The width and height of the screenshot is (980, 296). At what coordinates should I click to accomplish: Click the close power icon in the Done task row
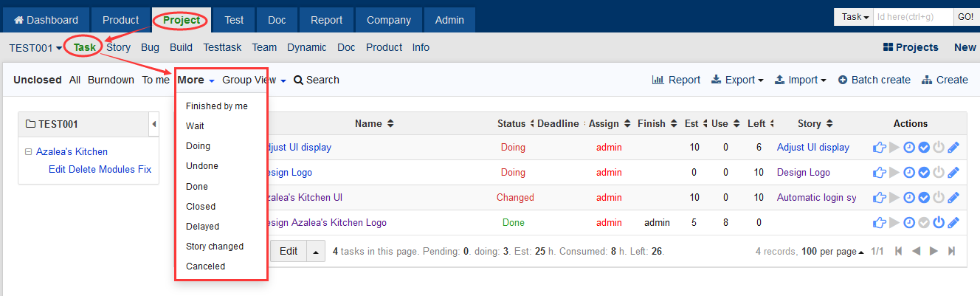[939, 223]
